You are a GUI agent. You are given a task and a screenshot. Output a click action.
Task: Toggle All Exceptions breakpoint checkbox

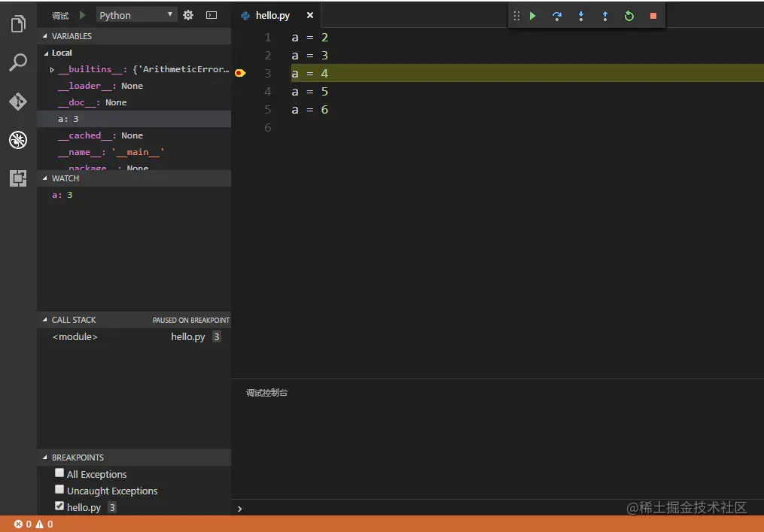pyautogui.click(x=59, y=473)
